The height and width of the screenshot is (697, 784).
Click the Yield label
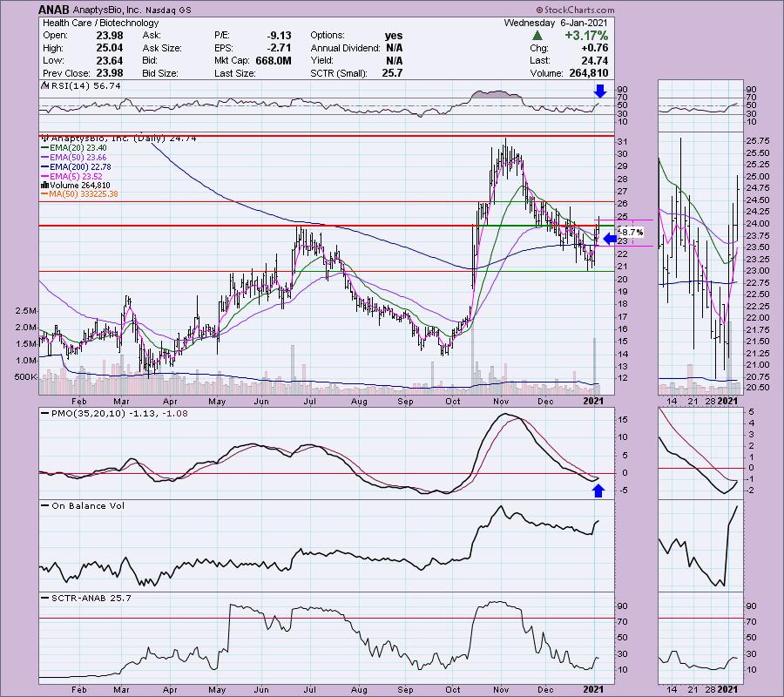(x=321, y=60)
